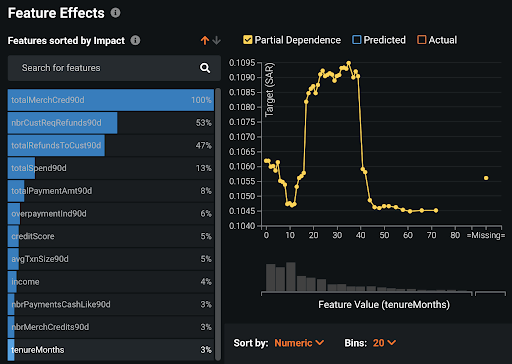Select the creditScore feature row
The width and height of the screenshot is (512, 364).
point(111,236)
